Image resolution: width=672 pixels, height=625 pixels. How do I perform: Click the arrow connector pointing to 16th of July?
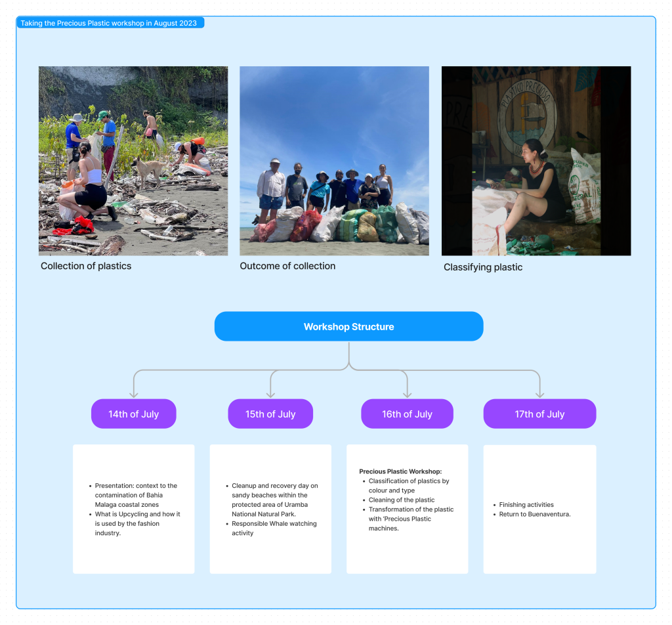(407, 384)
